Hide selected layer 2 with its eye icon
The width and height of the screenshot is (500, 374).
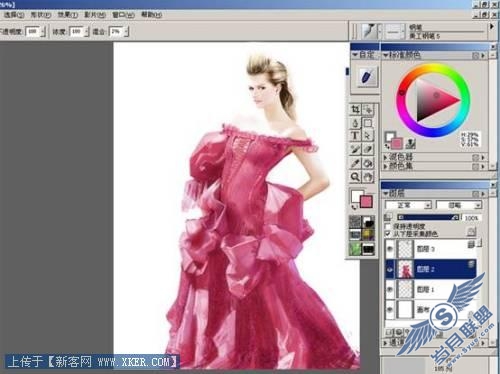(x=390, y=269)
